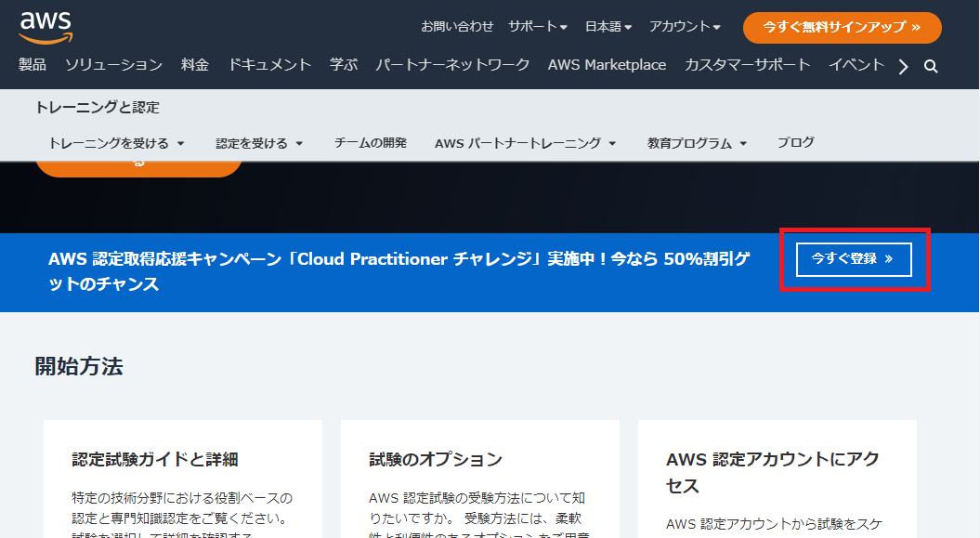Open お問い合わせ contact link
The height and width of the screenshot is (538, 980).
pos(457,27)
